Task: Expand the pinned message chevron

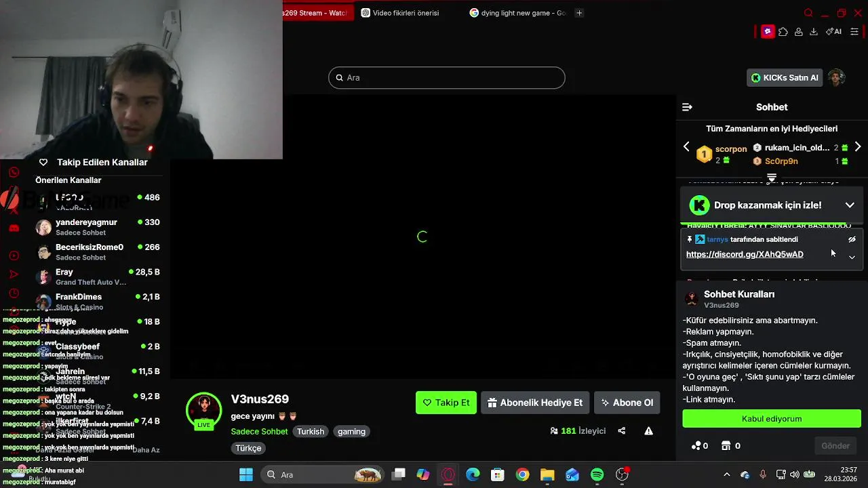Action: coord(852,257)
